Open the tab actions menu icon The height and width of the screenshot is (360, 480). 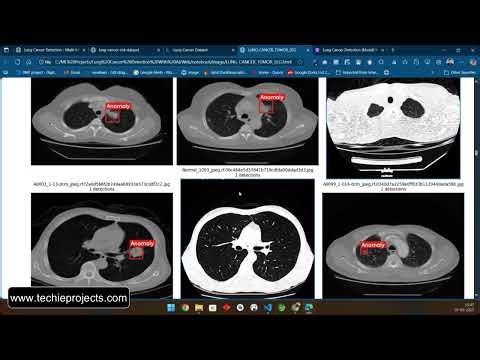pyautogui.click(x=6, y=50)
